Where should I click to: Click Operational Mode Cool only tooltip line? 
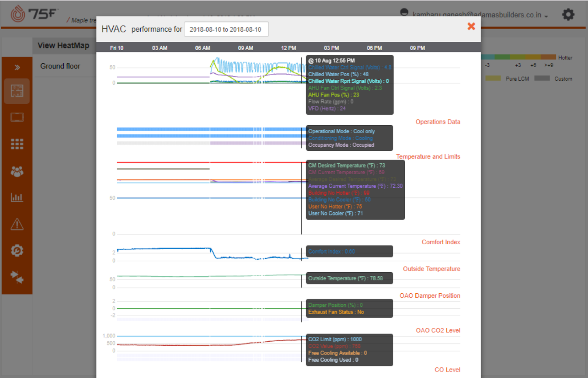[x=341, y=131]
